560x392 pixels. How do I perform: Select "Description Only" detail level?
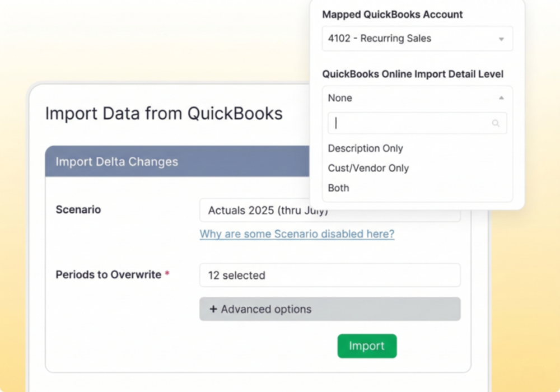(365, 148)
